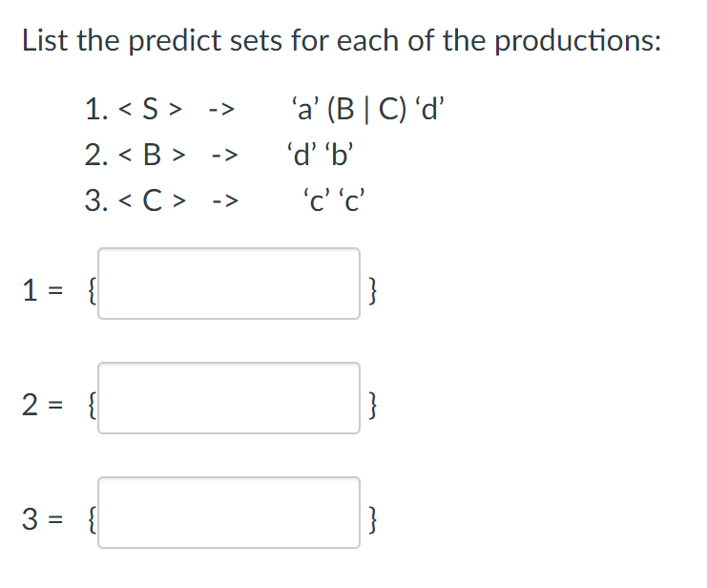This screenshot has width=707, height=588.
Task: Click the < B > nonterminal in production 2
Action: pyautogui.click(x=152, y=155)
